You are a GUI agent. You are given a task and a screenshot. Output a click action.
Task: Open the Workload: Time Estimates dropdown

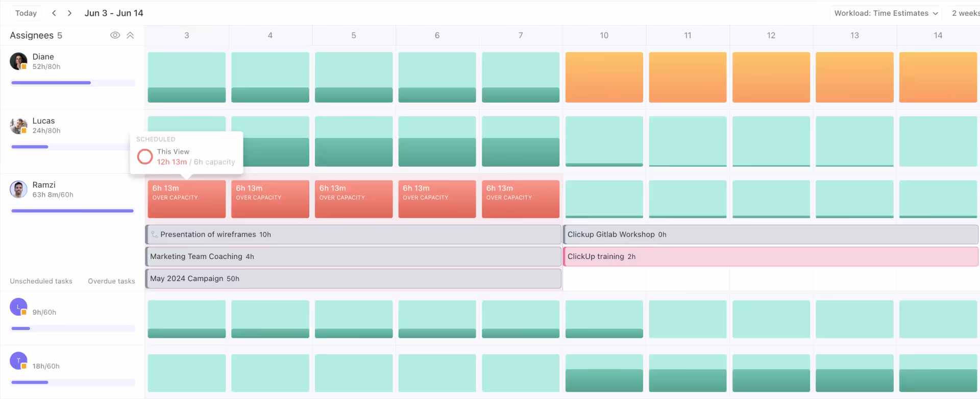886,13
